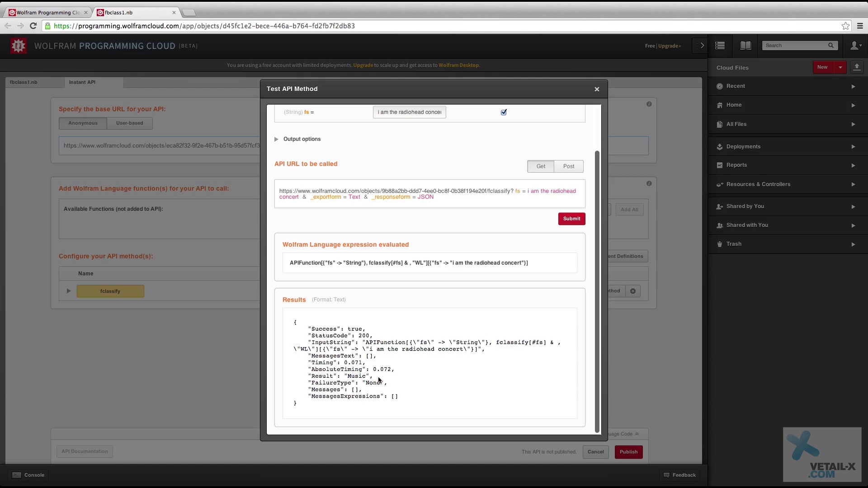This screenshot has width=868, height=488.
Task: Open the fclassify method gear settings
Action: point(633,291)
